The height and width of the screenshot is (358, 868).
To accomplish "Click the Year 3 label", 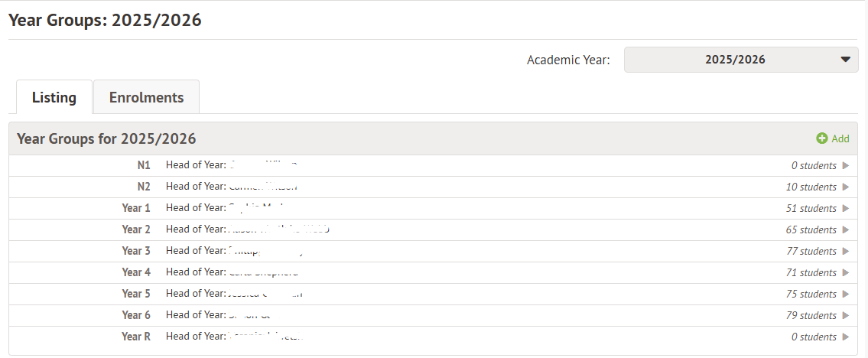I will [136, 251].
